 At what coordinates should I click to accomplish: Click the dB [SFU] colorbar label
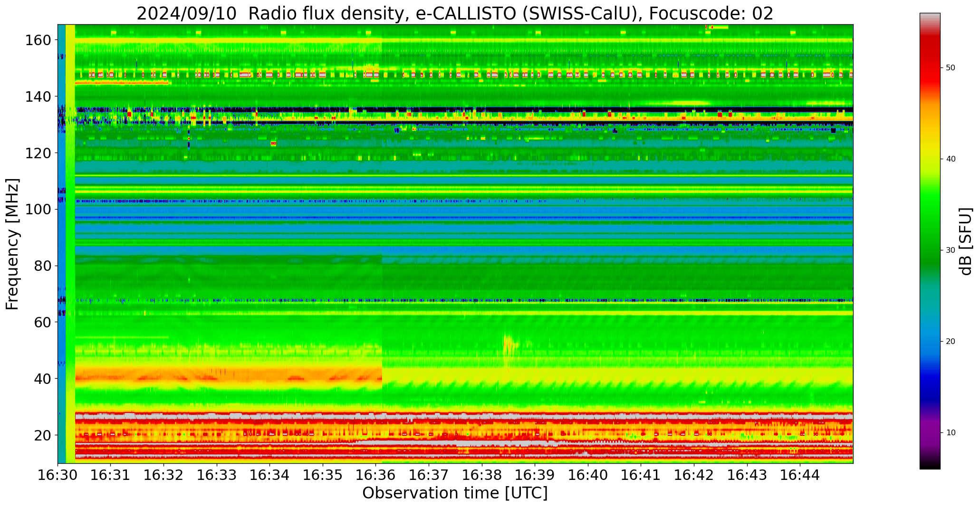(x=966, y=241)
